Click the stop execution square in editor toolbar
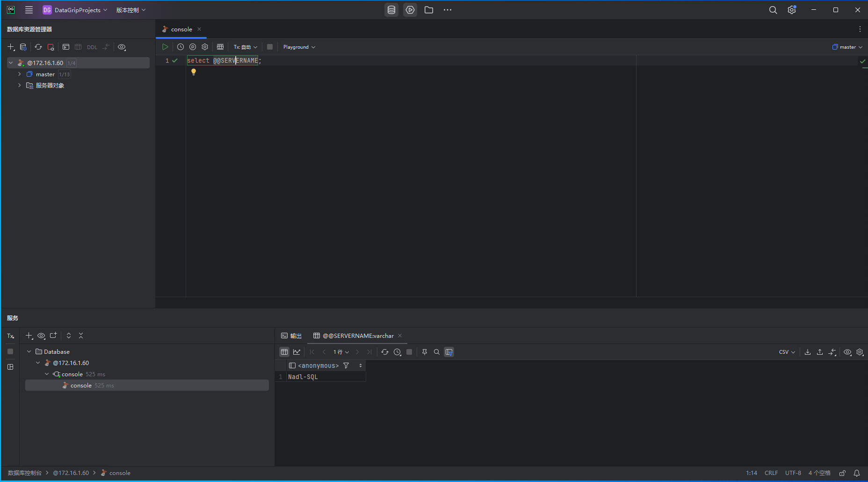Screen dimensions: 868x482 coord(270,47)
